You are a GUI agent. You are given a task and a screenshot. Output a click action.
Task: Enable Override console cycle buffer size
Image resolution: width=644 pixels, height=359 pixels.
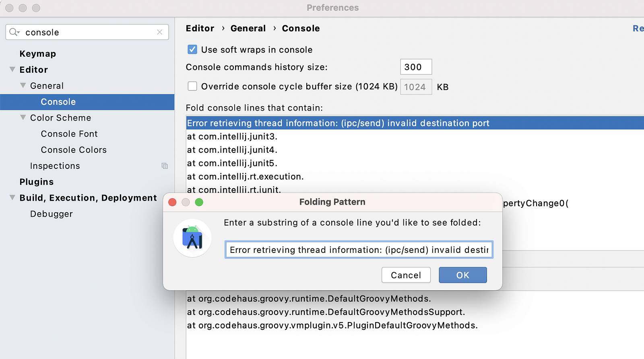pos(192,86)
